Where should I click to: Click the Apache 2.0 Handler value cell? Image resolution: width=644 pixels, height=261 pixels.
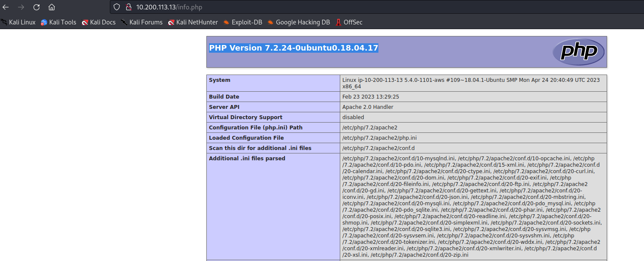coord(368,107)
